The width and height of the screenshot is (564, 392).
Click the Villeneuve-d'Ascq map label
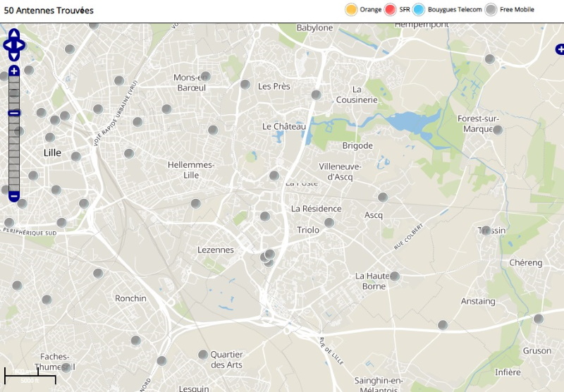pyautogui.click(x=340, y=171)
